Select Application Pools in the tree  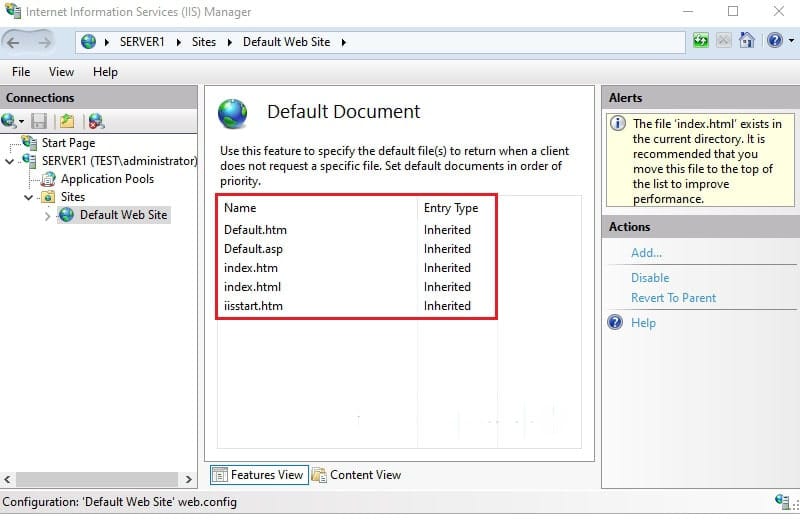click(x=107, y=179)
